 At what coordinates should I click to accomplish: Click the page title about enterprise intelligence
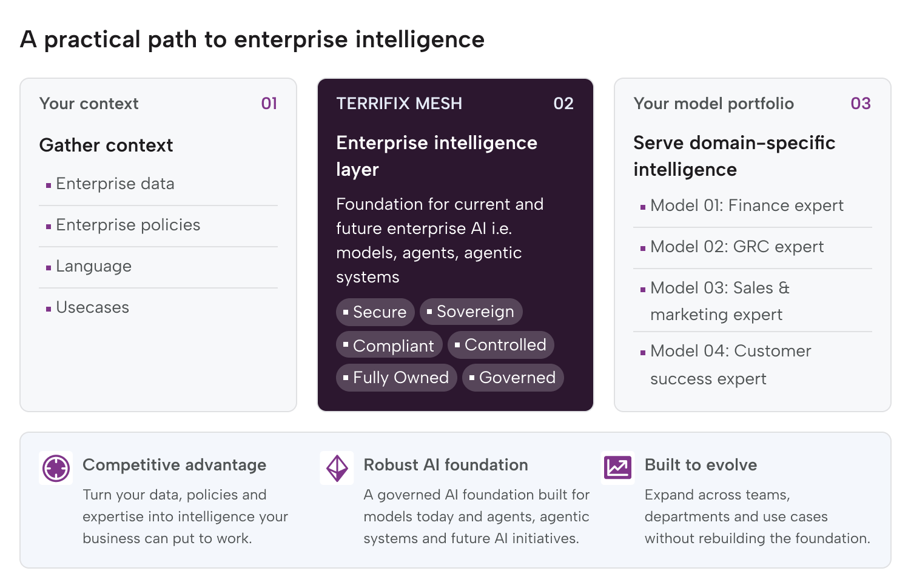point(252,40)
